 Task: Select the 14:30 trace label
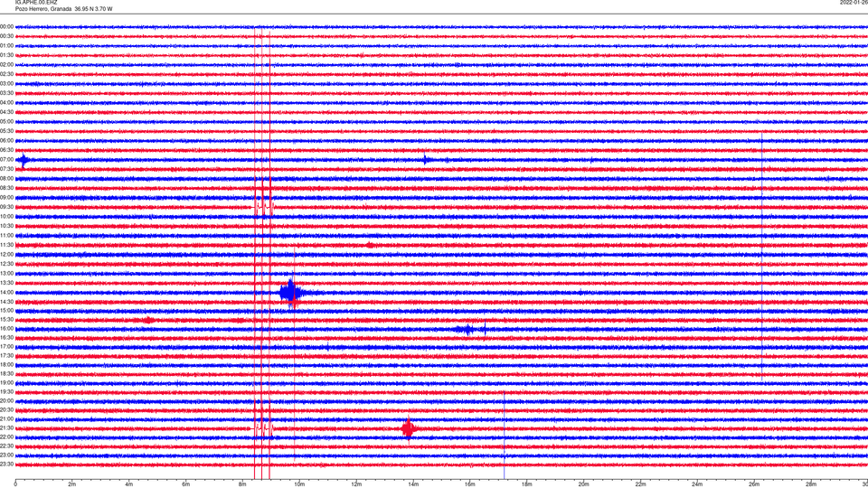[7, 302]
